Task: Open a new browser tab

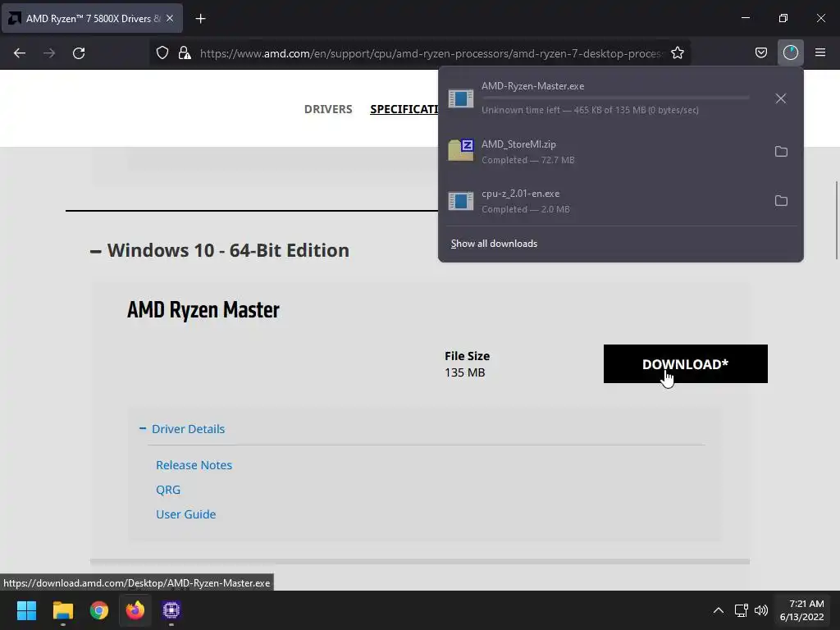Action: [x=200, y=19]
